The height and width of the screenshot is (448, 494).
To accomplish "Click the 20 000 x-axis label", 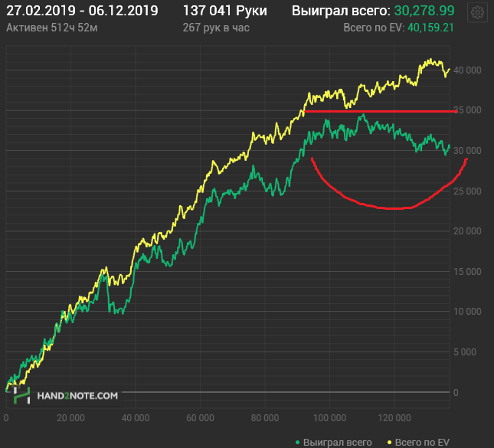I will tap(70, 418).
